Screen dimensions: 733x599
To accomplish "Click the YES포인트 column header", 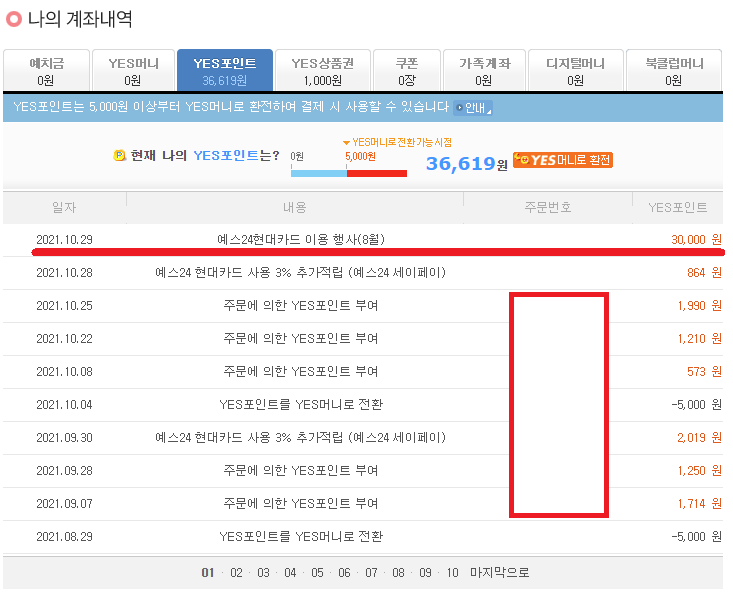I will [x=678, y=207].
